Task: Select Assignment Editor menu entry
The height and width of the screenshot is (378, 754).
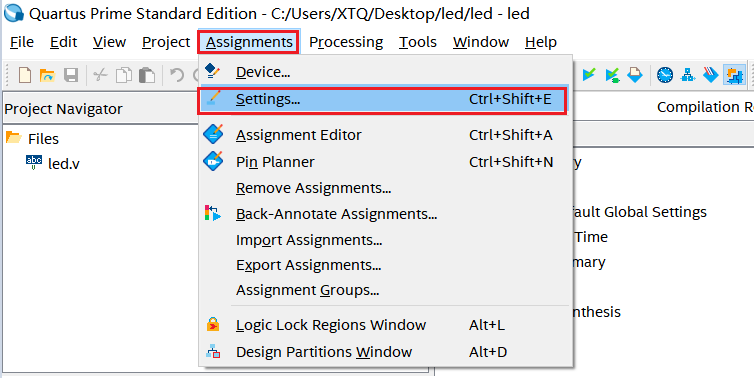Action: 385,135
